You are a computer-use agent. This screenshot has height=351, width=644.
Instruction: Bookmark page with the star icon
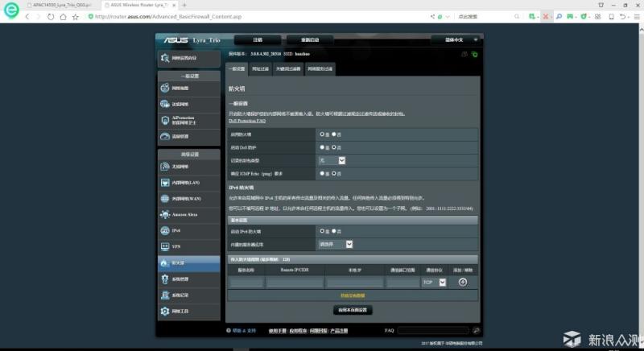(75, 17)
